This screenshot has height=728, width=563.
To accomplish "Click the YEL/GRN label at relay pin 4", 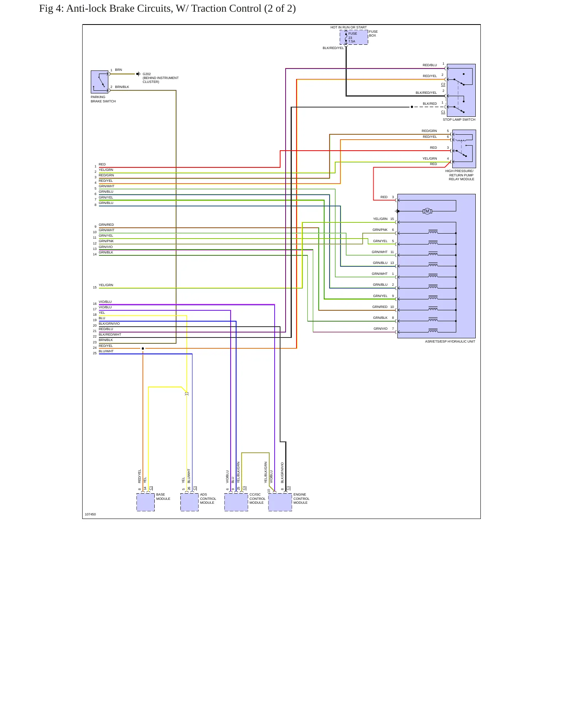I will tap(430, 158).
